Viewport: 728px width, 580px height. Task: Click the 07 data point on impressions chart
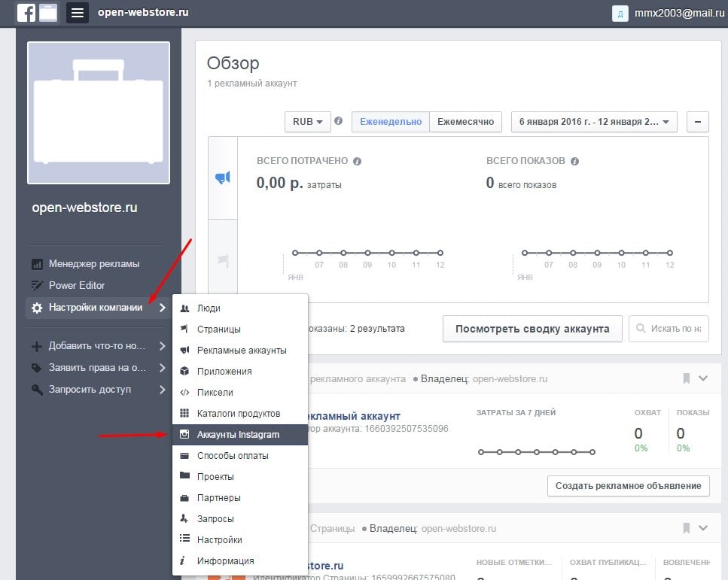pos(549,253)
